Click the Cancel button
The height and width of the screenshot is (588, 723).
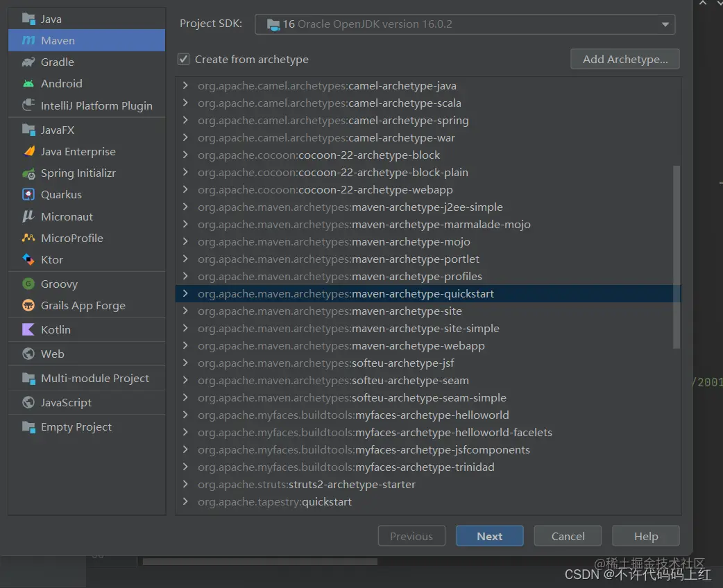pyautogui.click(x=568, y=536)
